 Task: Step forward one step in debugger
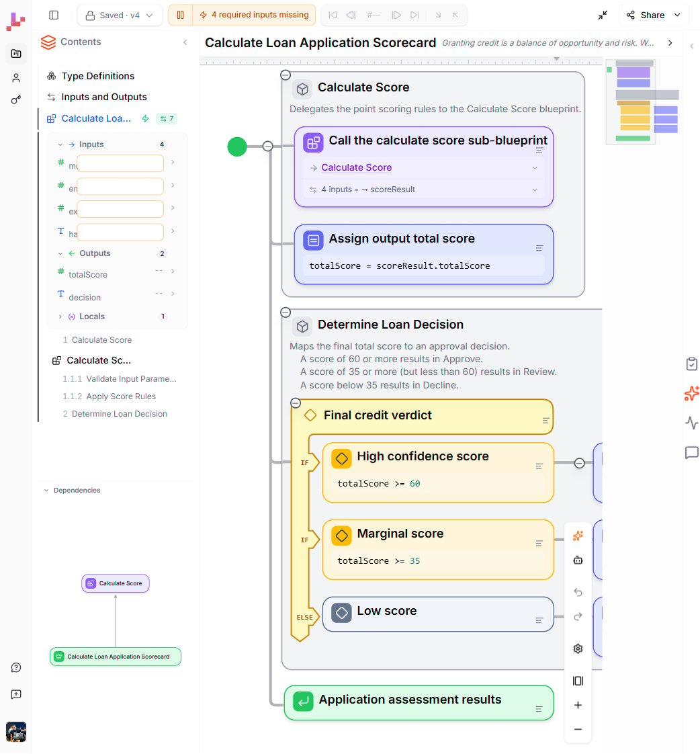coord(396,15)
